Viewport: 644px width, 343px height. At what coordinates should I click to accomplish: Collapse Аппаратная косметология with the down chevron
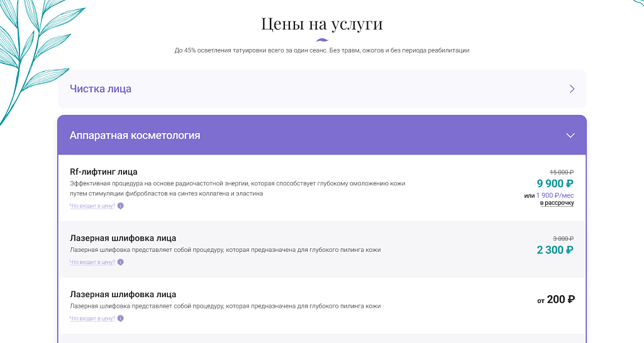(570, 136)
